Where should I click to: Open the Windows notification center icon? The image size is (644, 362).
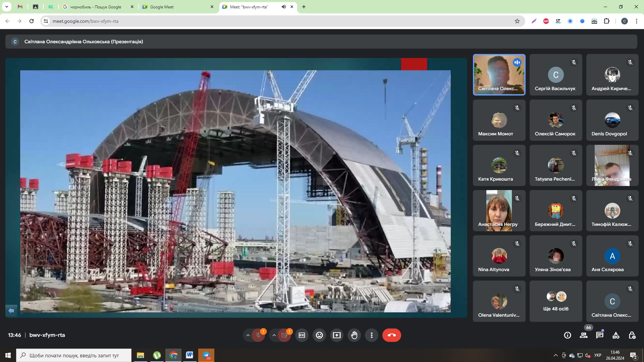click(x=634, y=355)
